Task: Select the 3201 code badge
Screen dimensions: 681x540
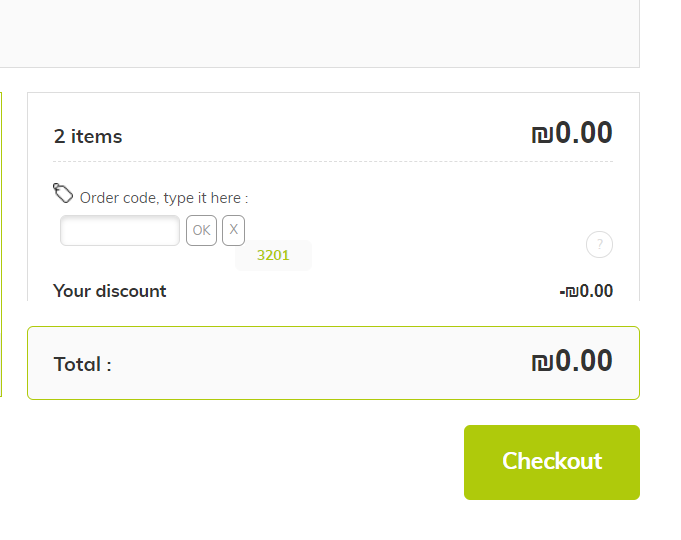Action: tap(273, 255)
